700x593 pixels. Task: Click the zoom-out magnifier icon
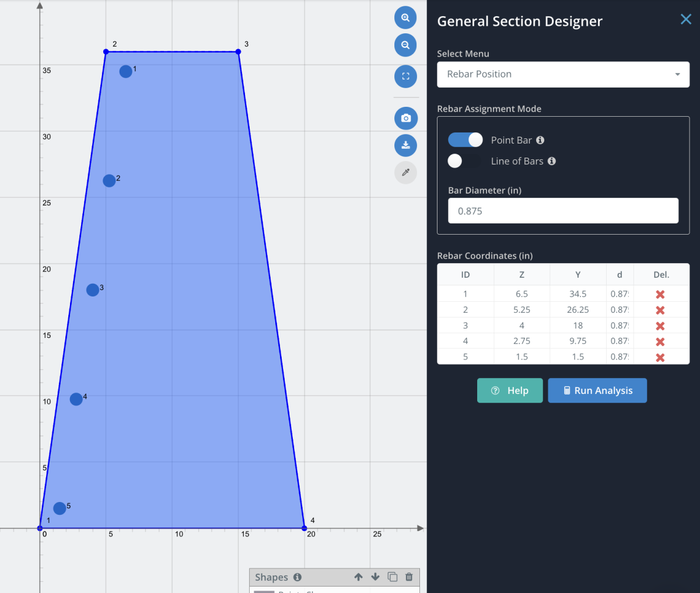click(x=405, y=45)
